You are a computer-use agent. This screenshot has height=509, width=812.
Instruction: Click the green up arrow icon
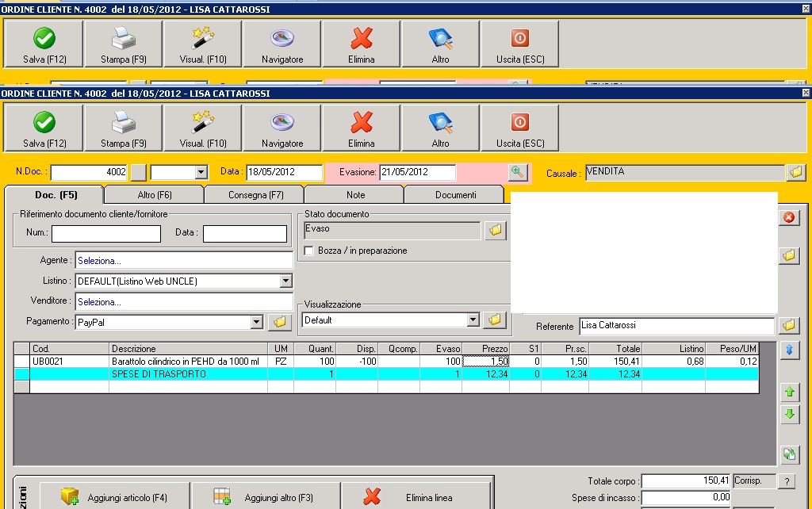(788, 392)
